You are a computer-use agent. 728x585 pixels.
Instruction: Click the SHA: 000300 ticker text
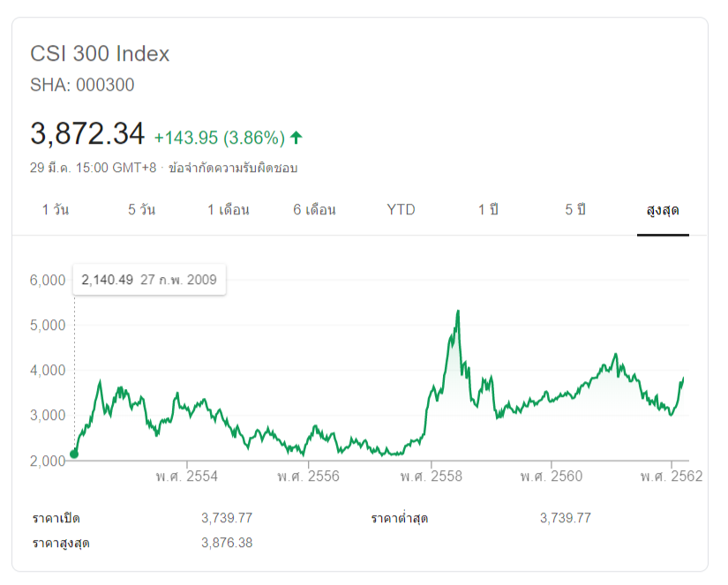[82, 86]
